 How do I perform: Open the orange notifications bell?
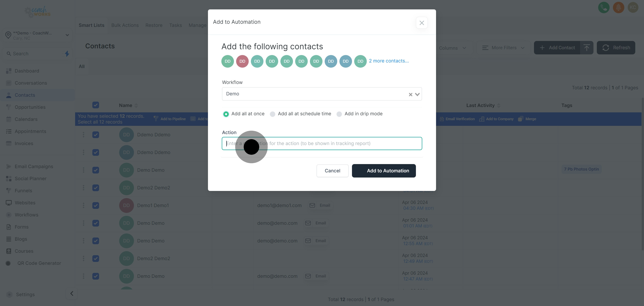pos(618,8)
